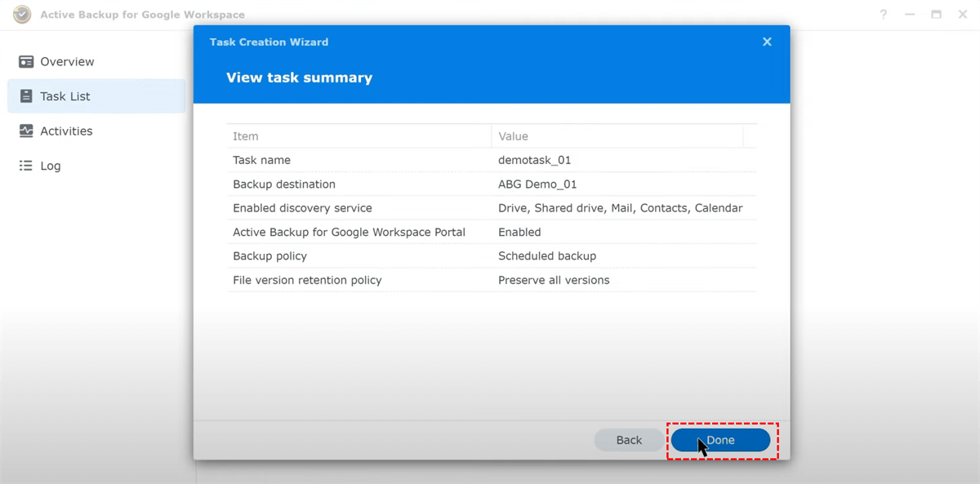The height and width of the screenshot is (484, 980).
Task: Open help via the question mark icon
Action: click(x=884, y=15)
